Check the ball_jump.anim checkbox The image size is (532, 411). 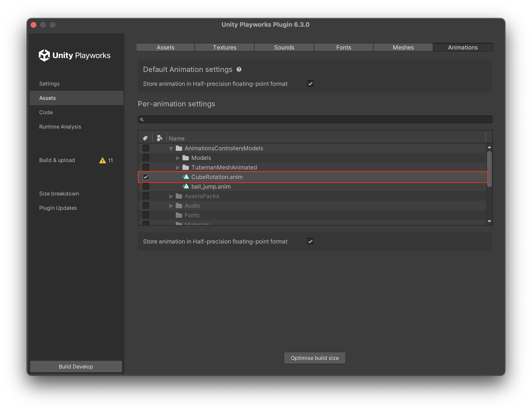[x=146, y=186]
